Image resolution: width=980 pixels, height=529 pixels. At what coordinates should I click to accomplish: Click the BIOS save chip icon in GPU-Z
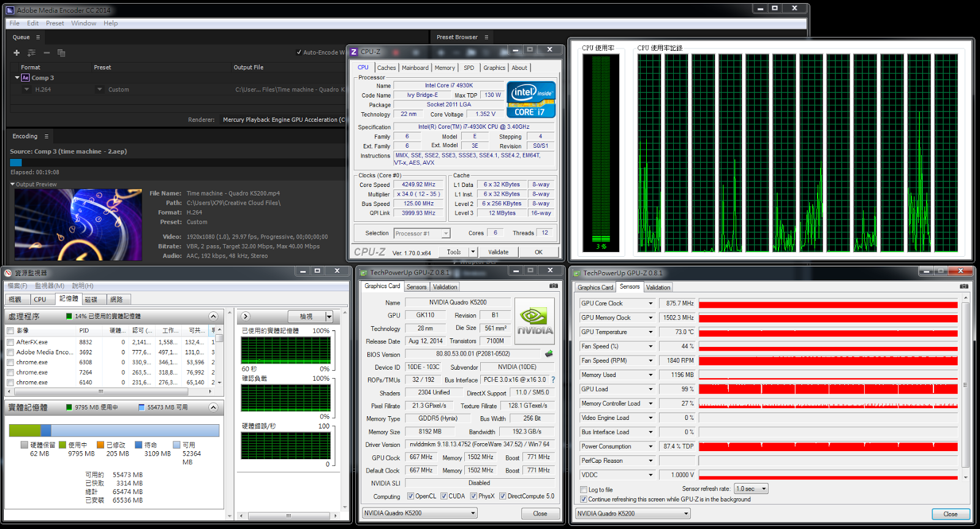pos(549,354)
